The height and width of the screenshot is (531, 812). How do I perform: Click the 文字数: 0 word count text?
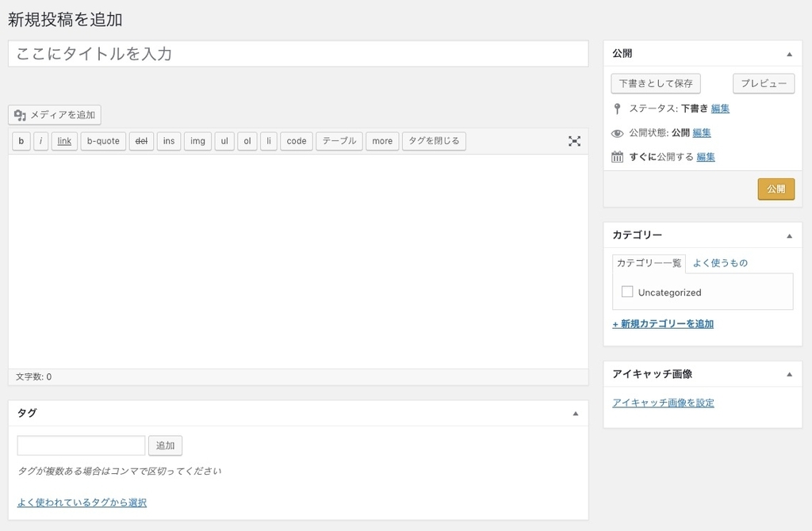pos(33,376)
